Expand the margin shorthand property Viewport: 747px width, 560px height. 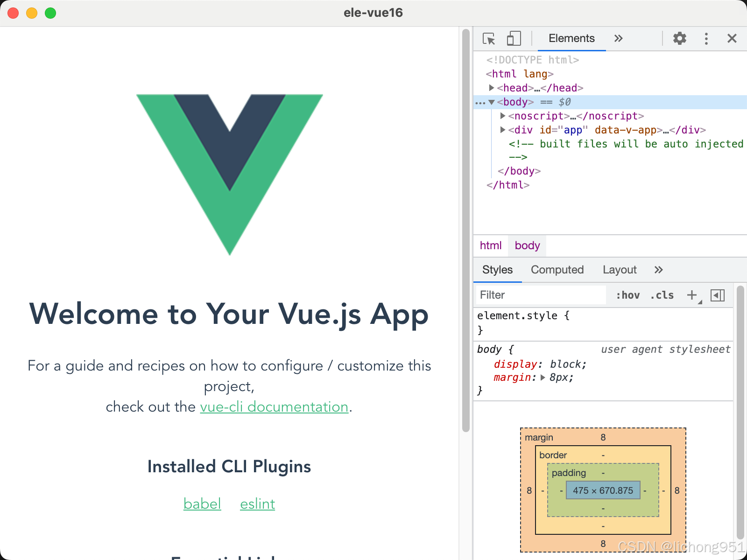(x=543, y=378)
